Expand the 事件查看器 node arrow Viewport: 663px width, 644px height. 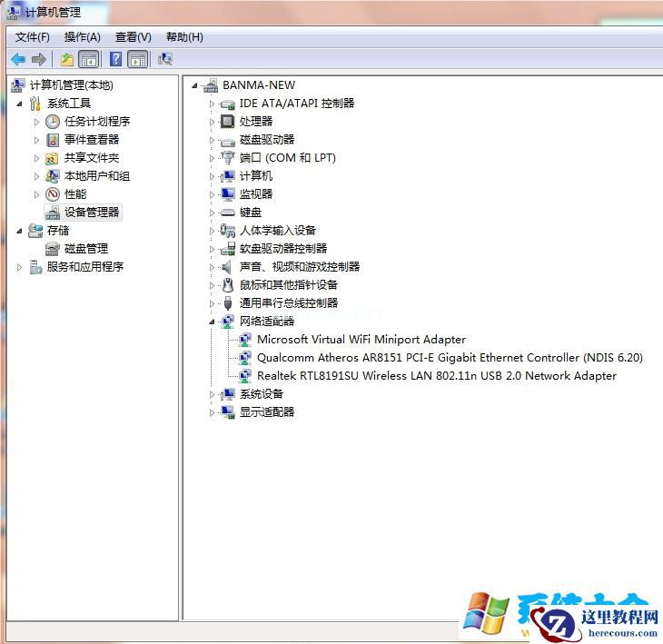click(36, 140)
